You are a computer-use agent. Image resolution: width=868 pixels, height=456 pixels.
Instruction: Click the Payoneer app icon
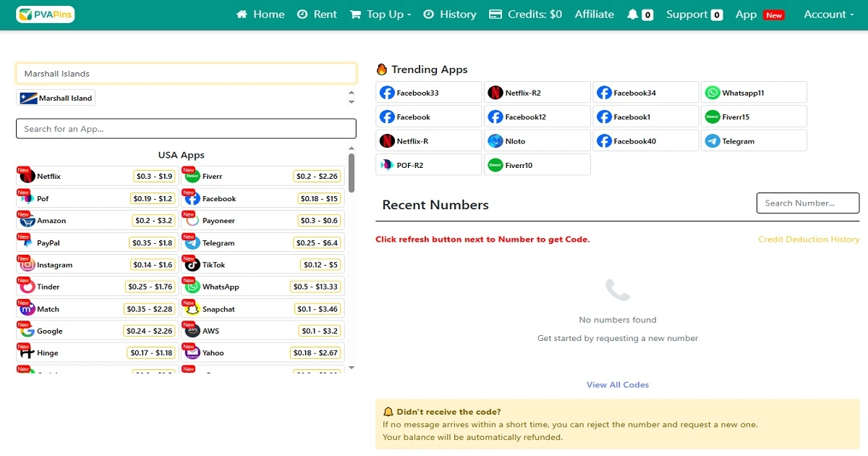192,221
